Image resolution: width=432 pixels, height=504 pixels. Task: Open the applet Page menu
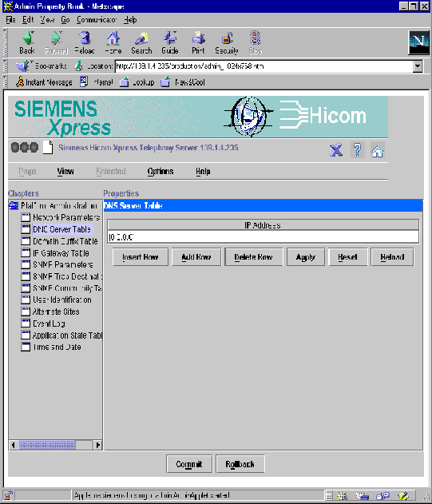27,171
